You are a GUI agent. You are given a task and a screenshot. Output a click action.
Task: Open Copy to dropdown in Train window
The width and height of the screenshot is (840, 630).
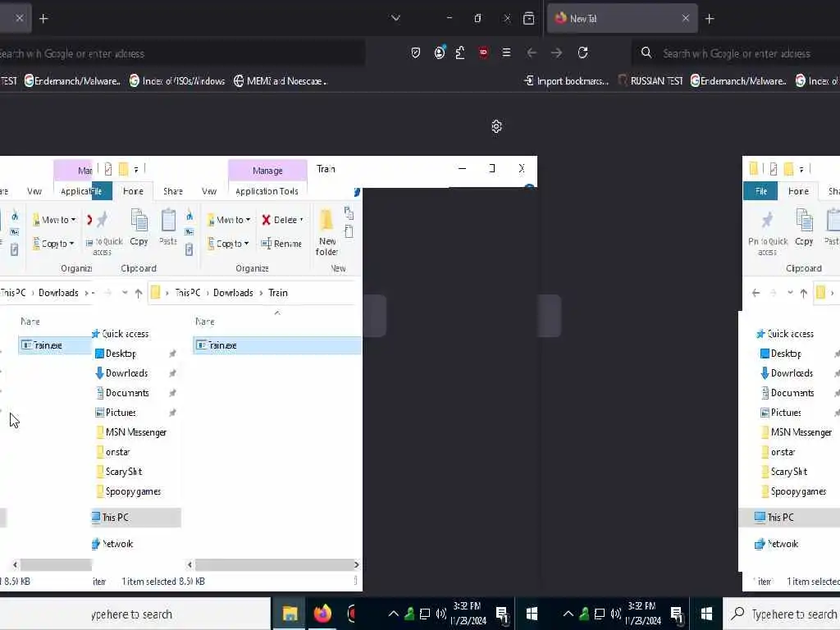(228, 244)
